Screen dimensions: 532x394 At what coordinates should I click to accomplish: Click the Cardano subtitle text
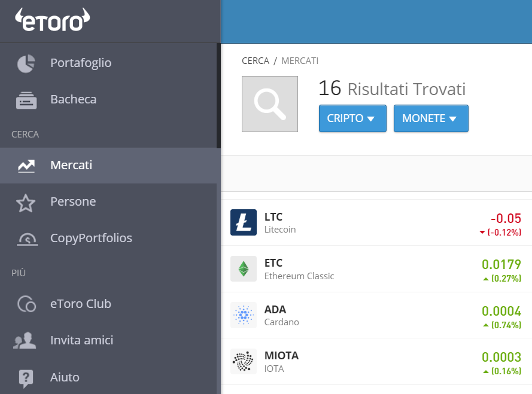click(282, 322)
